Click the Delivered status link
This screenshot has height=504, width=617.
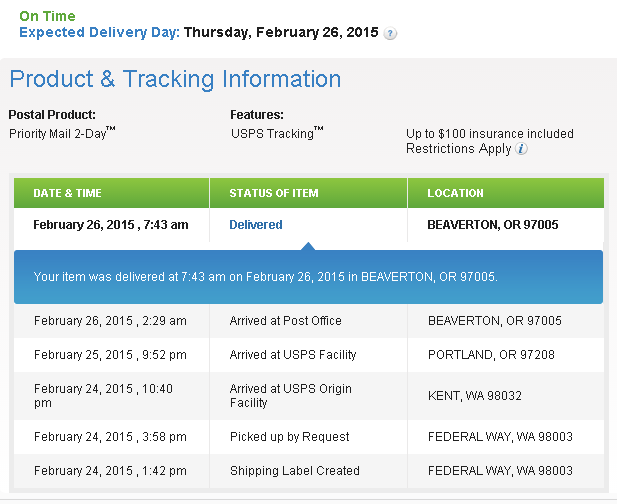click(256, 225)
